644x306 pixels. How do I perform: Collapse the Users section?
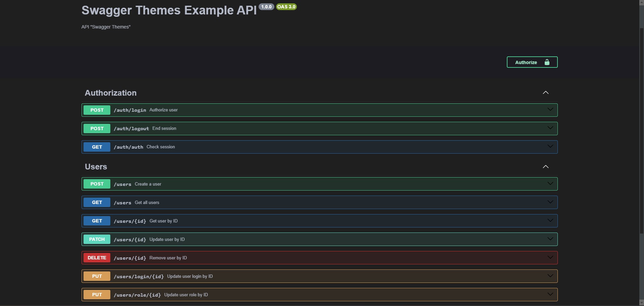[546, 167]
